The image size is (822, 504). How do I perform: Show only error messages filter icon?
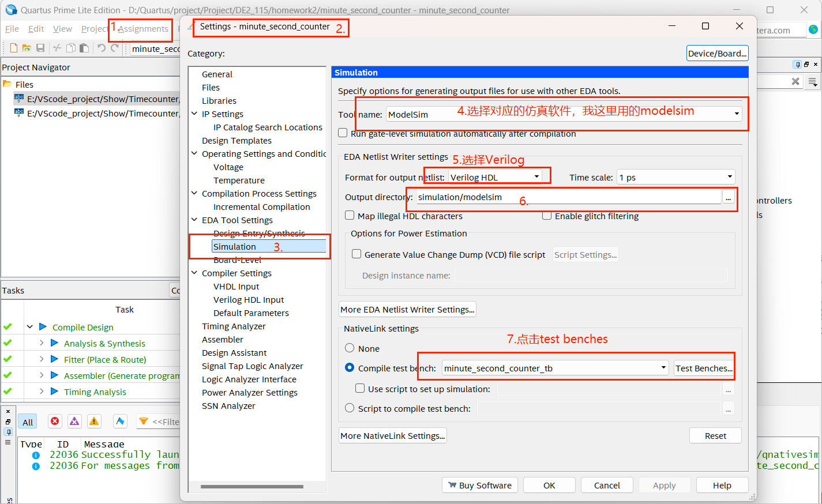click(55, 421)
